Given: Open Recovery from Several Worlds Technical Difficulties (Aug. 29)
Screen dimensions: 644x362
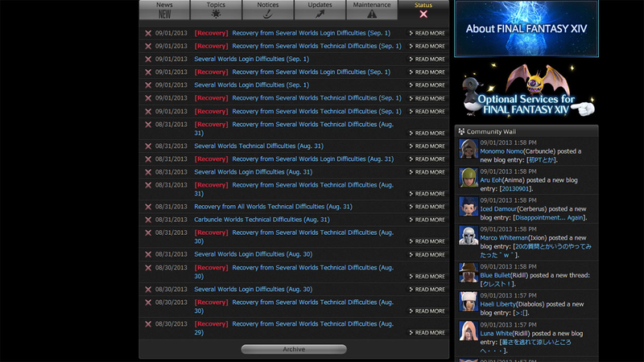Looking at the screenshot, I should point(294,328).
